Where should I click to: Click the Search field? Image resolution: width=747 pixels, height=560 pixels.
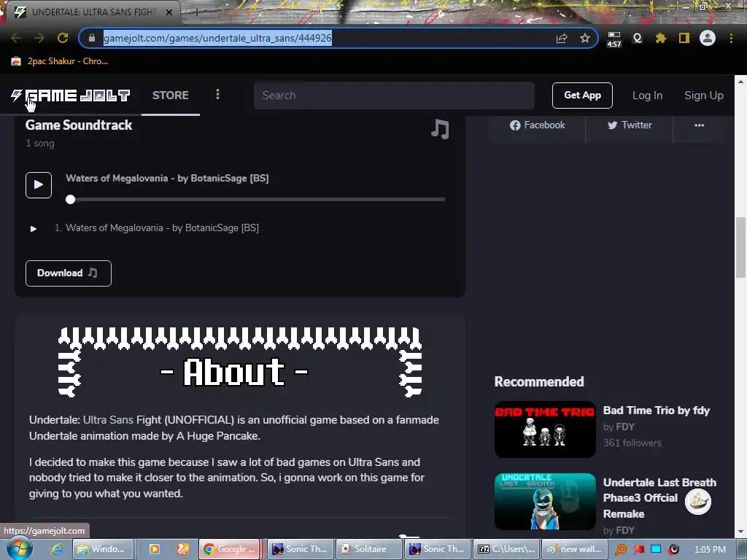(394, 96)
